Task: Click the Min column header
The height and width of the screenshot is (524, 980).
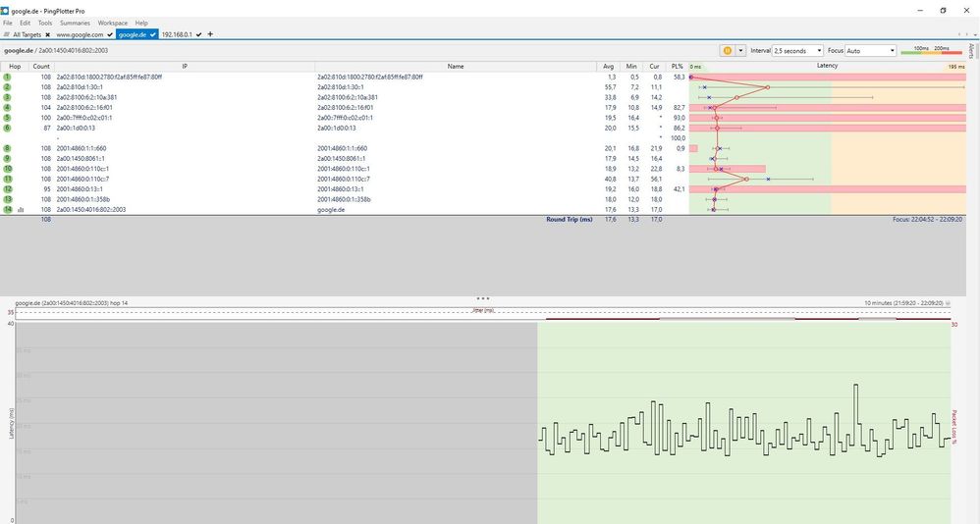Action: [x=631, y=66]
